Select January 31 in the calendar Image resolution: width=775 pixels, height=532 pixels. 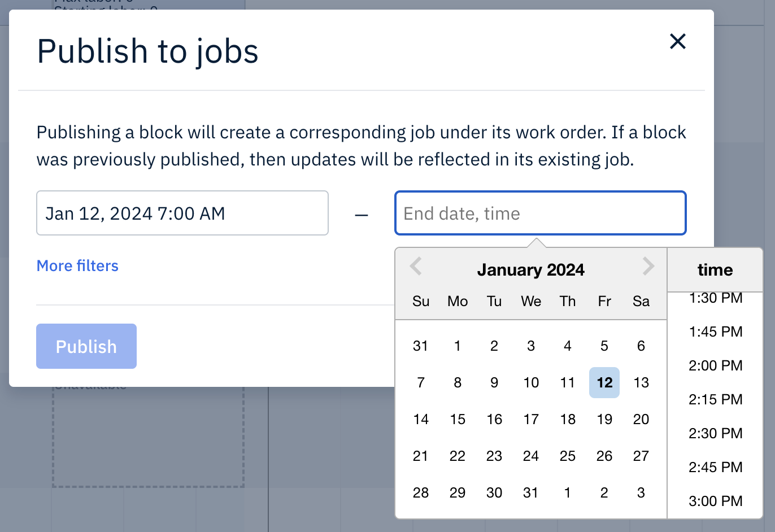[x=531, y=492]
